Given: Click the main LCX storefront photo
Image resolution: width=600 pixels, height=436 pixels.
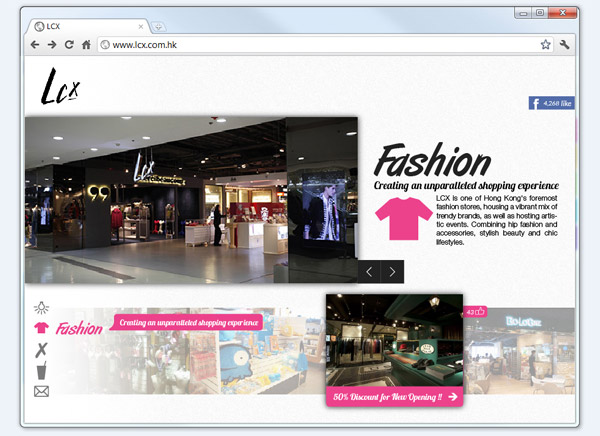Looking at the screenshot, I should click(x=191, y=200).
